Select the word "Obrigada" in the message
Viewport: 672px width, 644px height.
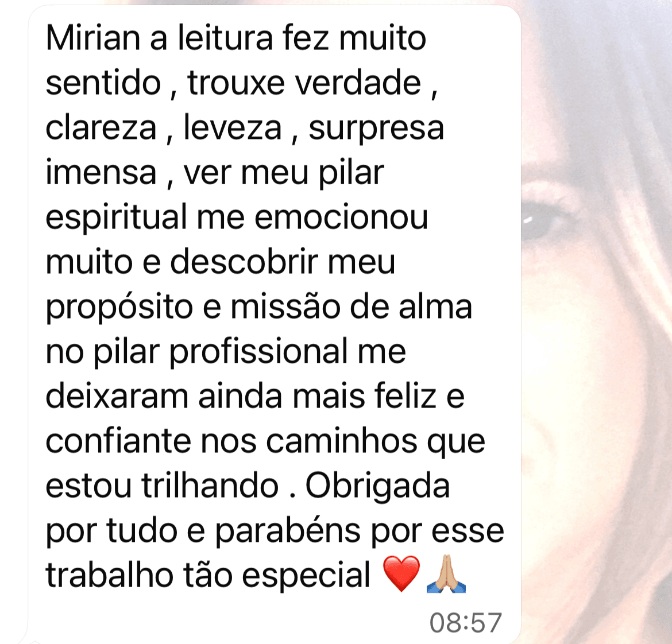coord(377,486)
